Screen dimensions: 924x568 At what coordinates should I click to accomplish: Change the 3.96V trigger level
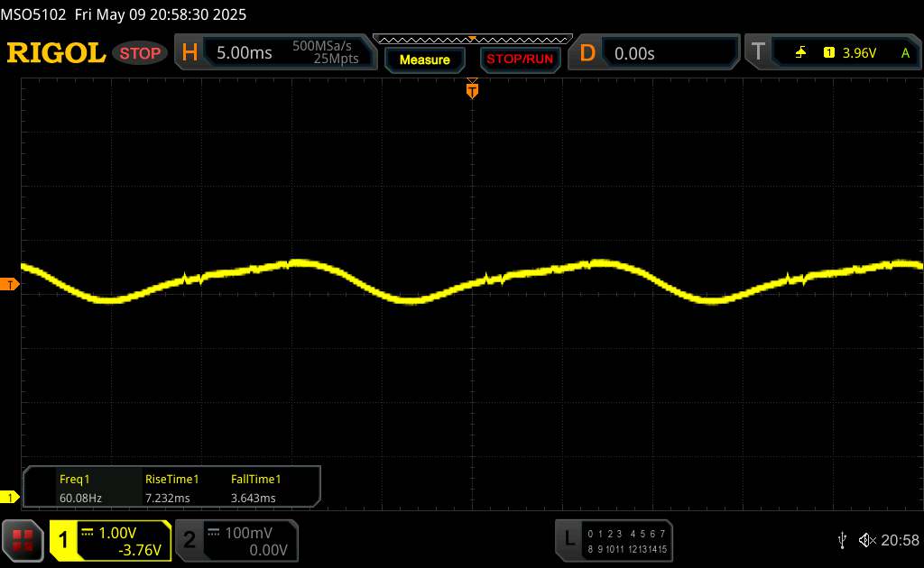tap(858, 53)
